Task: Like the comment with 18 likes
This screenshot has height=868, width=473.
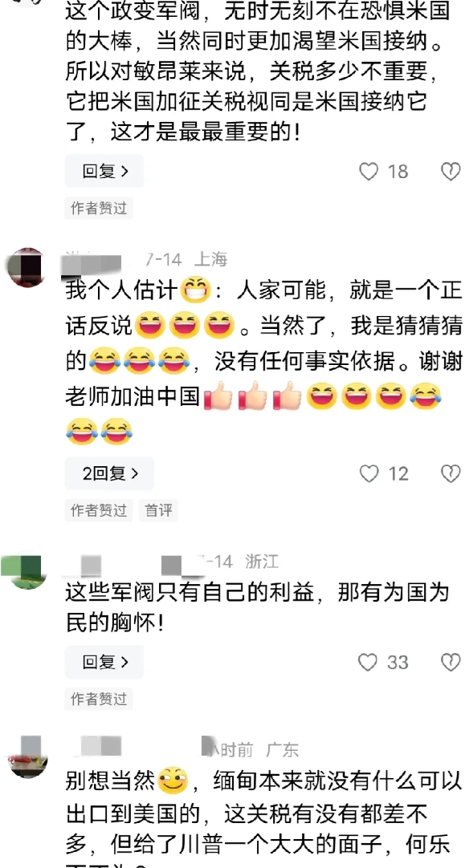Action: 369,172
